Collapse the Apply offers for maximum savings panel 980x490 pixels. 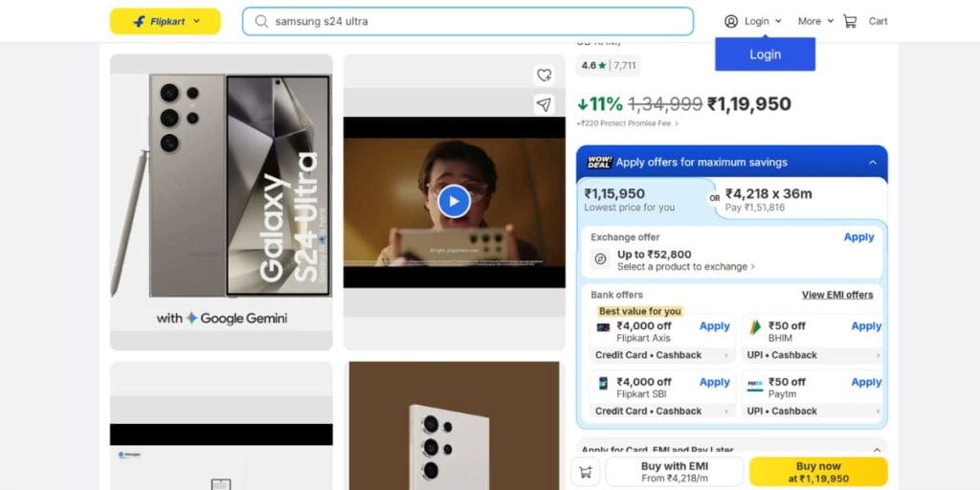click(x=872, y=163)
